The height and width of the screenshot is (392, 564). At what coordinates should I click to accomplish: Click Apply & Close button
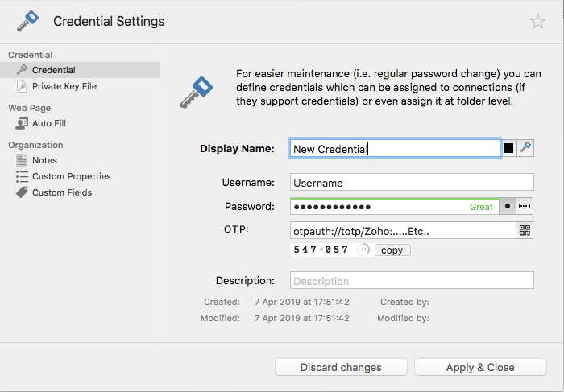pyautogui.click(x=480, y=367)
